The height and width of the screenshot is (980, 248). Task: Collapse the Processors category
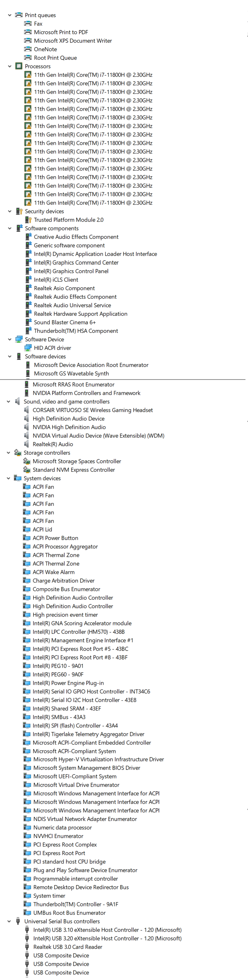click(x=9, y=66)
